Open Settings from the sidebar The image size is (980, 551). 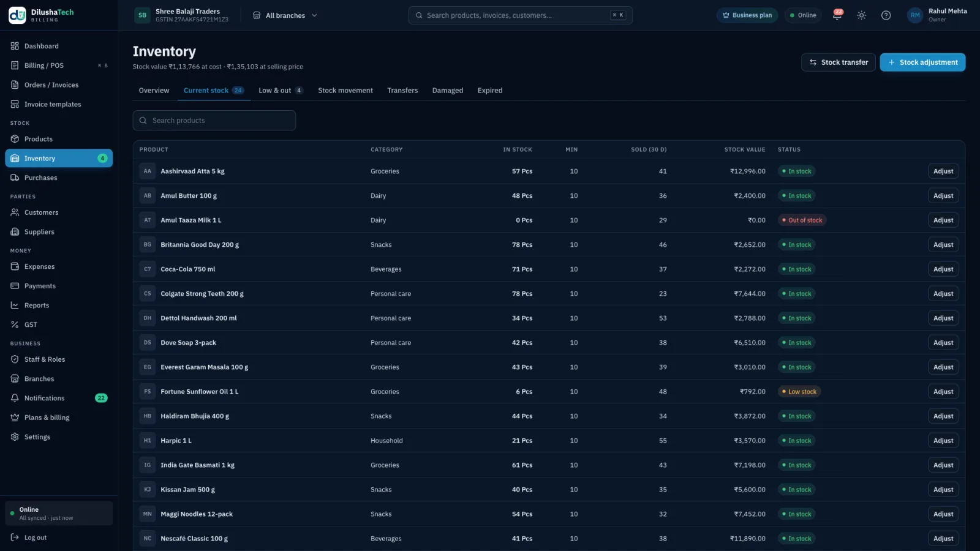coord(59,437)
